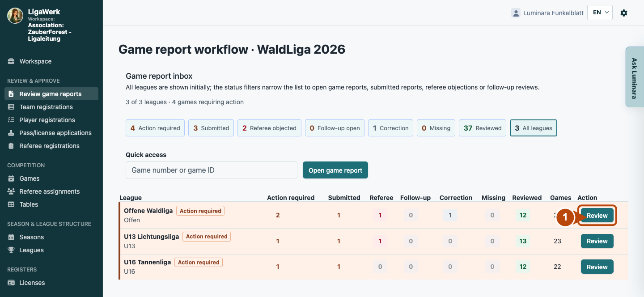644x297 pixels.
Task: Click the League column header
Action: (131, 198)
